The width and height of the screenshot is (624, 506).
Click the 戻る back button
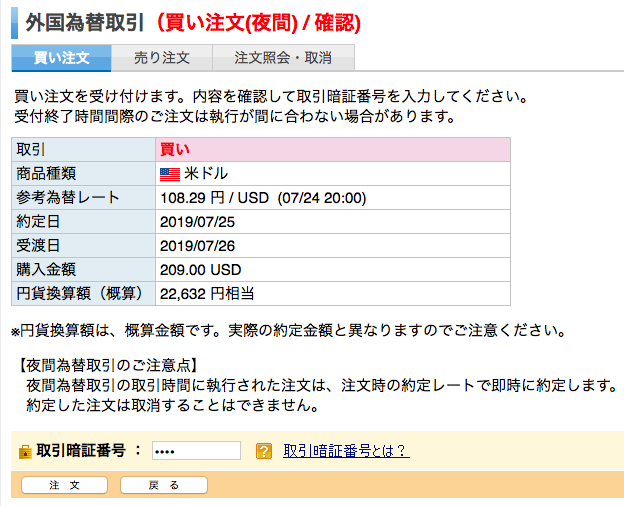tap(164, 485)
